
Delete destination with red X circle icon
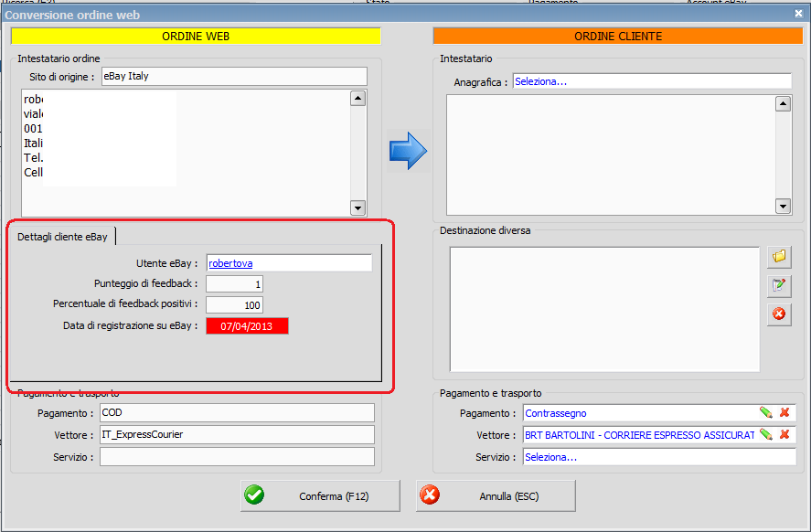pos(779,314)
